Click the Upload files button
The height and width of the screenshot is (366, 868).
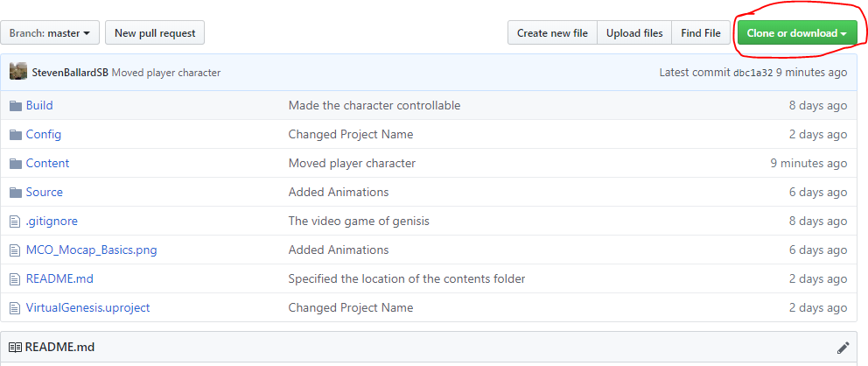coord(634,33)
